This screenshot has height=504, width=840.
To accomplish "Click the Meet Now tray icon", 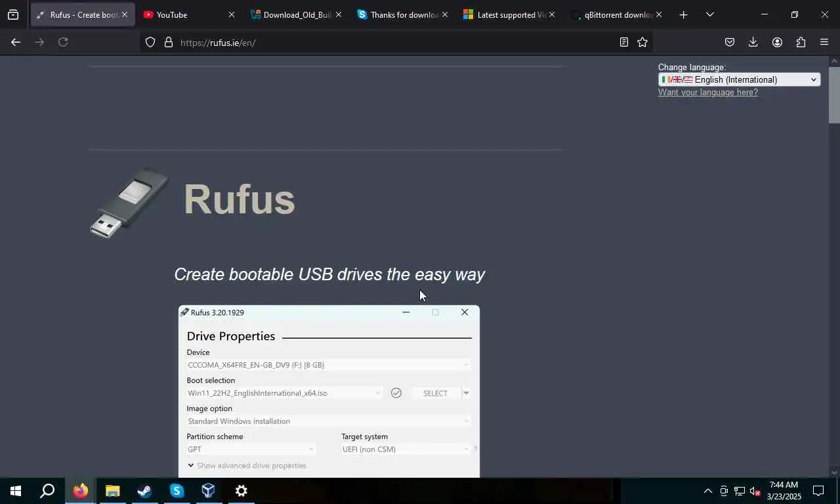I will (724, 491).
